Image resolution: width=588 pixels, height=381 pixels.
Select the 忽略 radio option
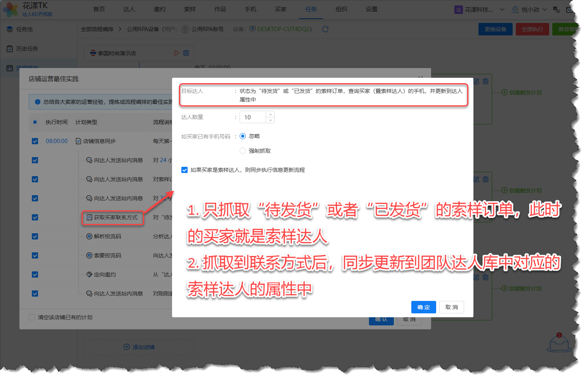pyautogui.click(x=243, y=136)
